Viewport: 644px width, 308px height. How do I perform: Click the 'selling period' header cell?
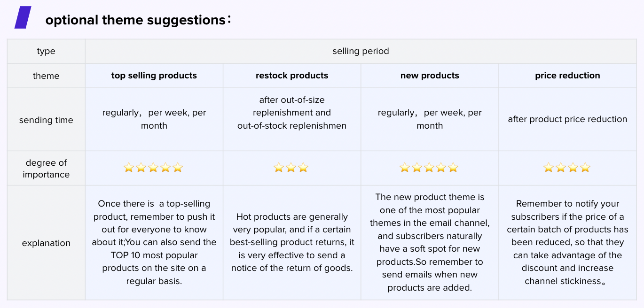point(361,51)
